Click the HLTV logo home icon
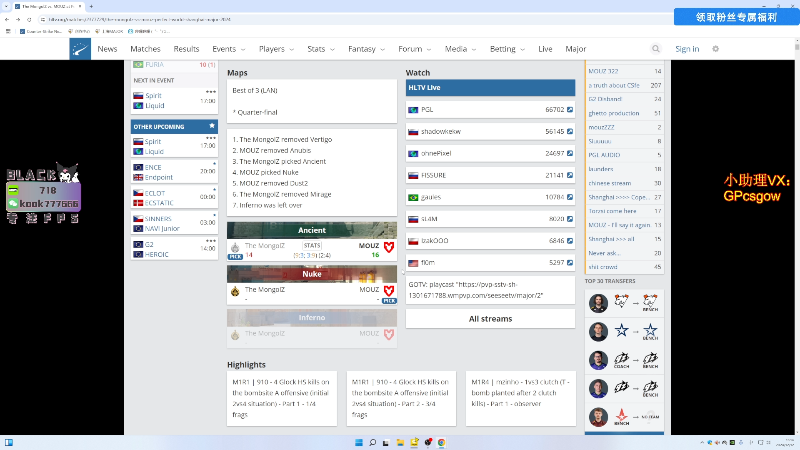 (x=80, y=49)
